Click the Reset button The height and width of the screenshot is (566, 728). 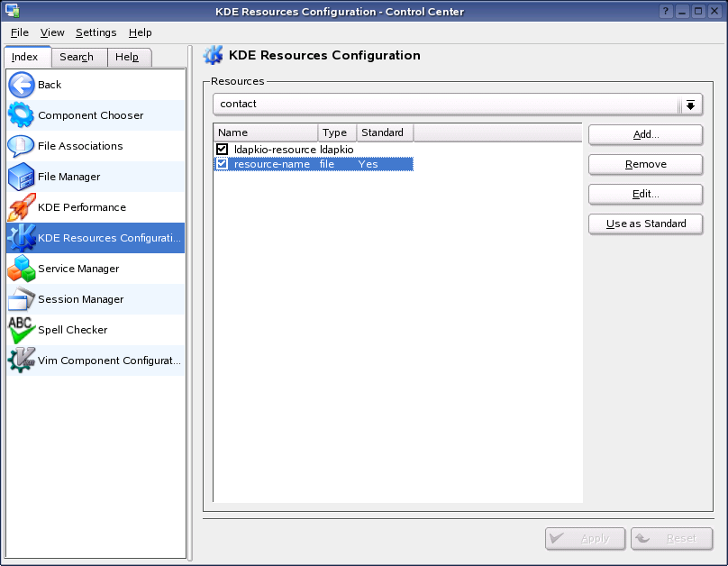(x=671, y=539)
